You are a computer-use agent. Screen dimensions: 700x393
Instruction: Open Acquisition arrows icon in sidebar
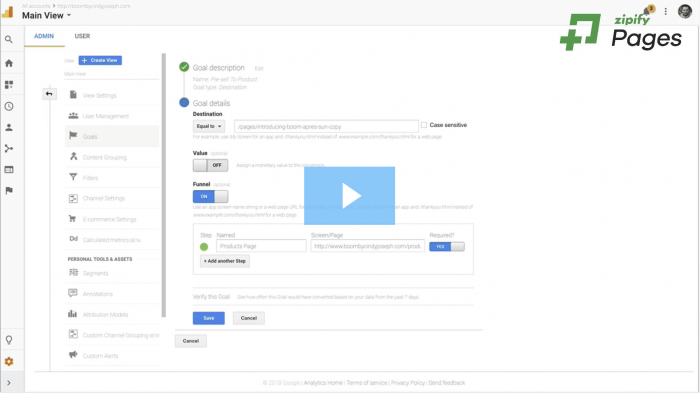pos(8,148)
